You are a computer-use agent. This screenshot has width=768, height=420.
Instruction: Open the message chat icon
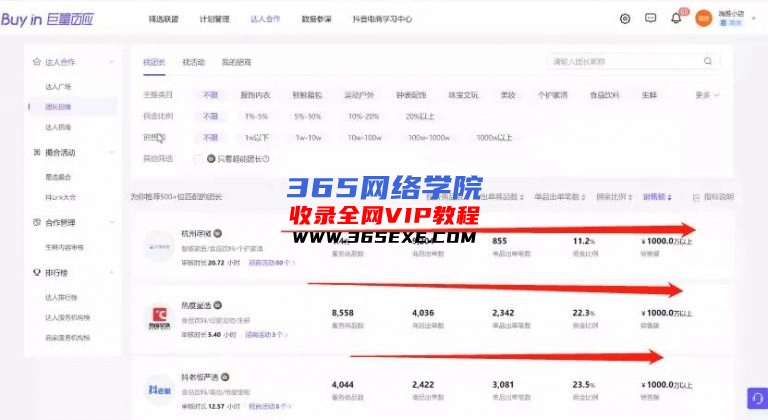point(650,18)
